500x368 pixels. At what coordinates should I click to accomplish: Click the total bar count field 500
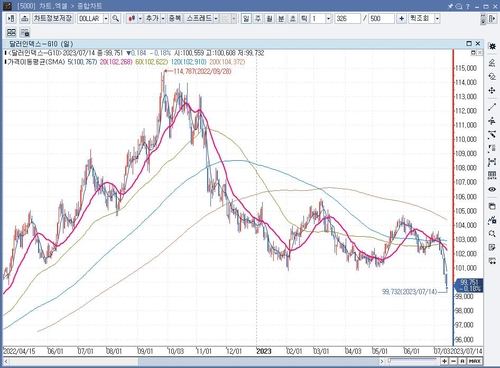381,18
